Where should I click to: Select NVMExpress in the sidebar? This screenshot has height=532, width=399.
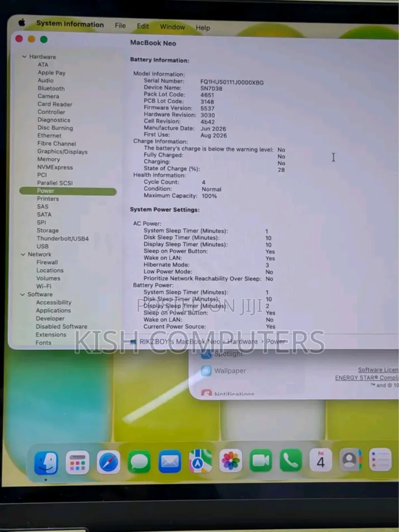point(55,167)
